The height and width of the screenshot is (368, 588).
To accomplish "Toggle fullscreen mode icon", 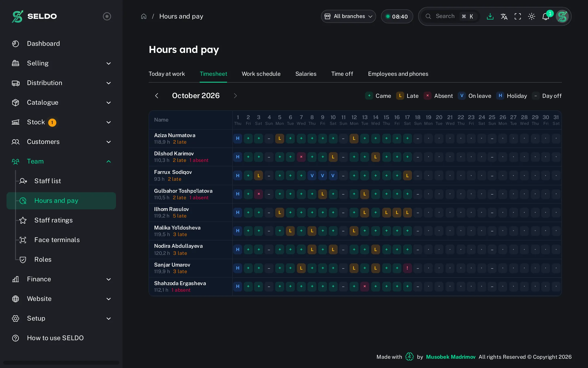I will (518, 16).
